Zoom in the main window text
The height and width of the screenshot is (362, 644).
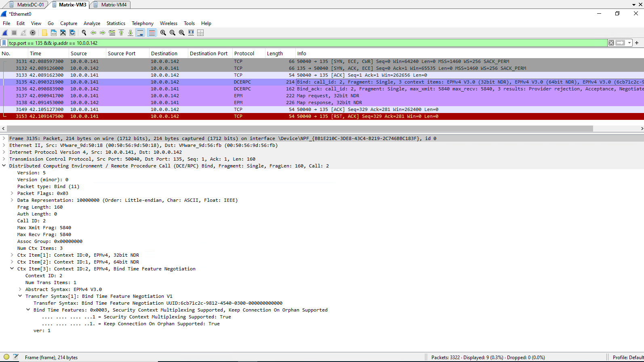tap(163, 33)
